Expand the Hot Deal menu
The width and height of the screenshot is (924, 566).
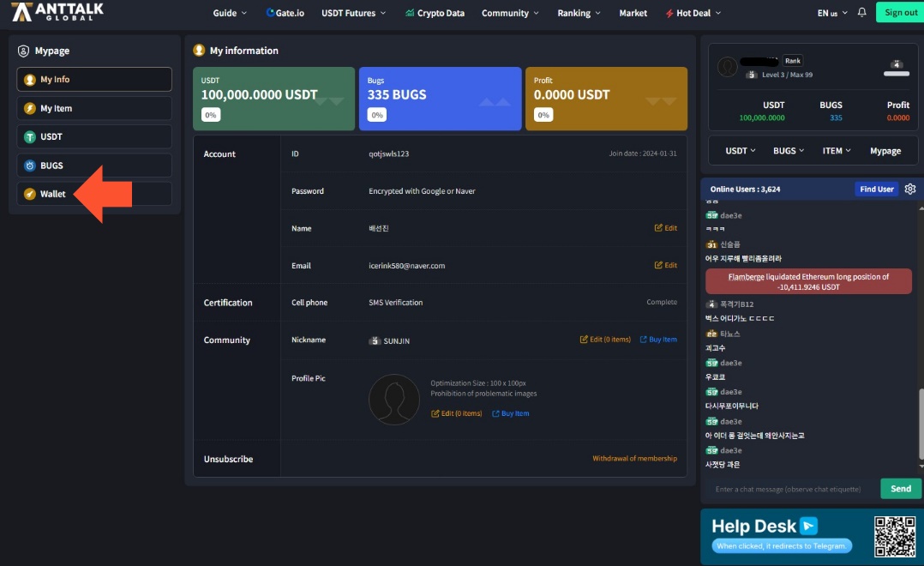click(x=693, y=13)
